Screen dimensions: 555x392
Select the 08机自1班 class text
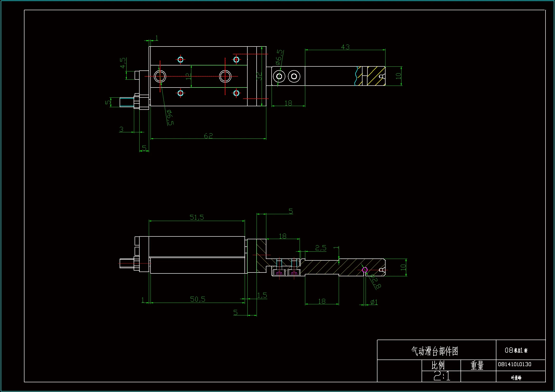click(x=516, y=350)
